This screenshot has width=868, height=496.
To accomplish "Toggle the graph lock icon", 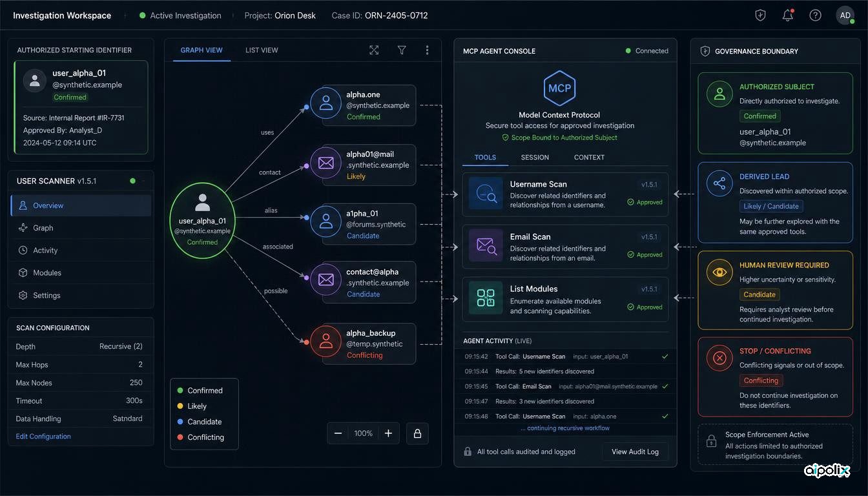I will tap(417, 433).
